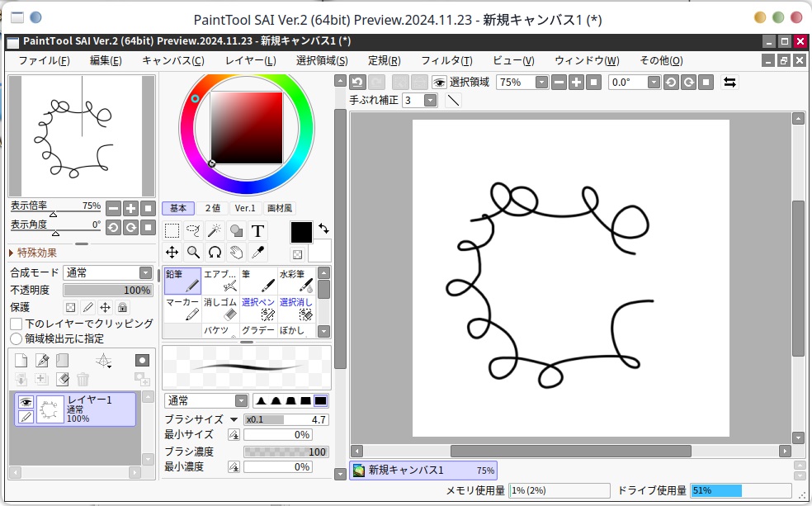Select the Text tool
812x506 pixels.
[x=257, y=231]
